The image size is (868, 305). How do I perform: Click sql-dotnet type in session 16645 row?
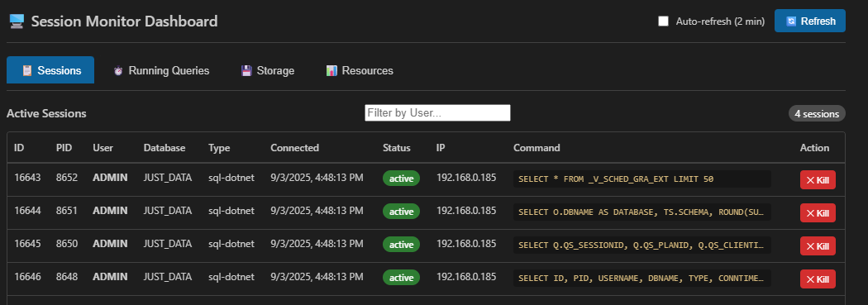pos(231,244)
